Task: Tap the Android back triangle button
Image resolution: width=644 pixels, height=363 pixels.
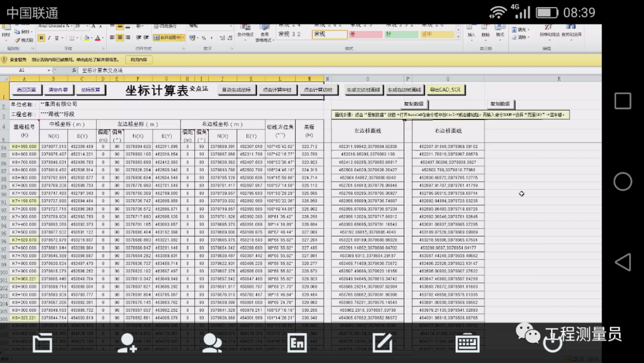Action: point(623,262)
